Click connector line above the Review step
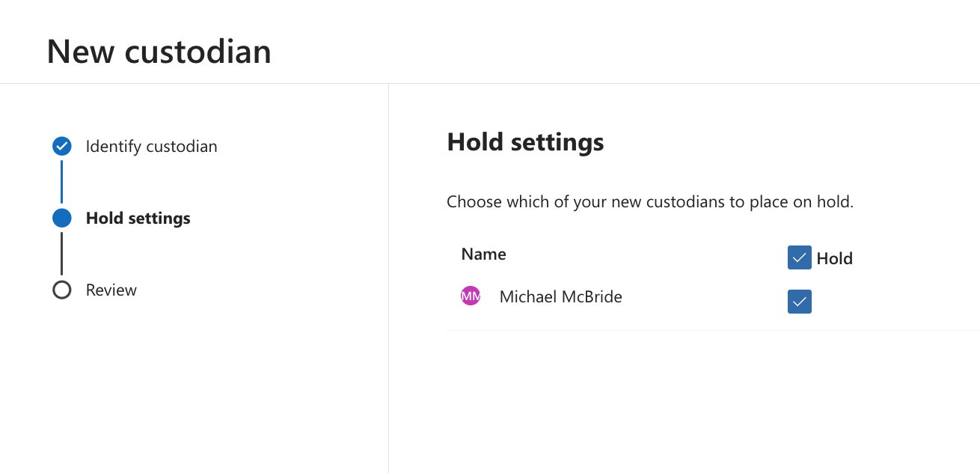980x473 pixels. [x=62, y=254]
